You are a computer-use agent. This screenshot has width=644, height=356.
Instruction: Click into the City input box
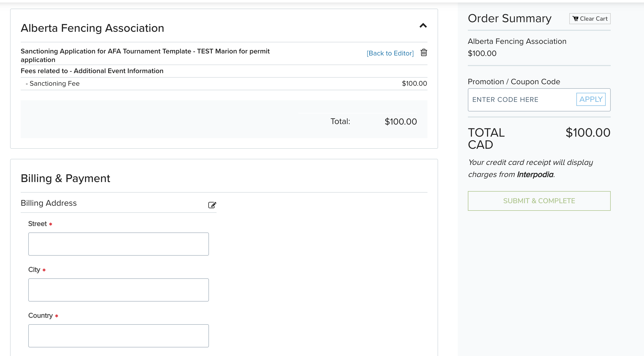tap(119, 290)
